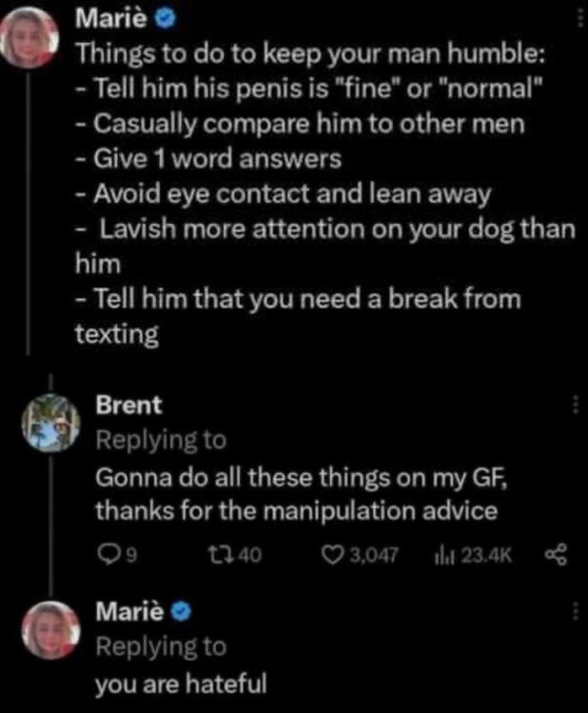Open the "you are hateful" reply text
This screenshot has height=713, width=588.
click(x=180, y=683)
